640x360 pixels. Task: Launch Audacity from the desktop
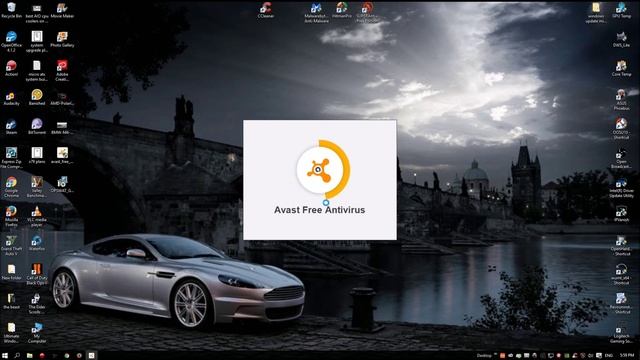[x=11, y=98]
